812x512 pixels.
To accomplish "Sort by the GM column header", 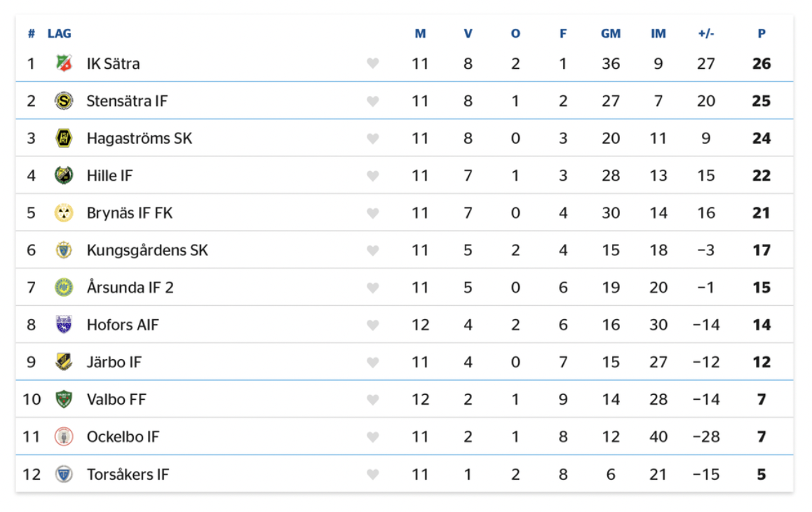I will 611,34.
